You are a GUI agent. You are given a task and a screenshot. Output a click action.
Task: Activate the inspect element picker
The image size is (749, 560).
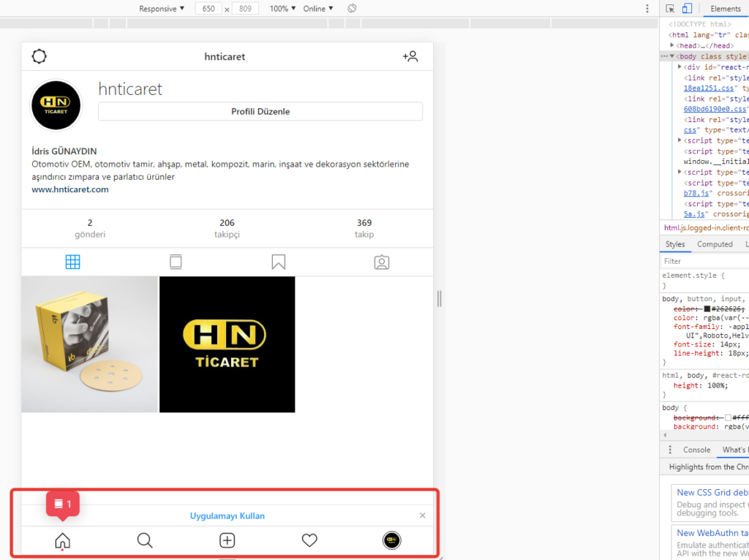coord(670,9)
